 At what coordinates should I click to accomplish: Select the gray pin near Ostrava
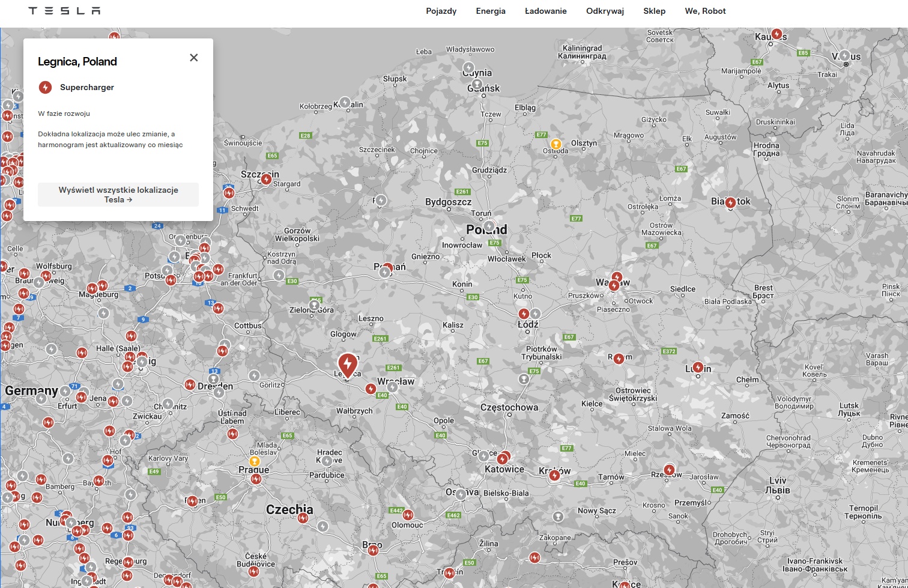[461, 494]
